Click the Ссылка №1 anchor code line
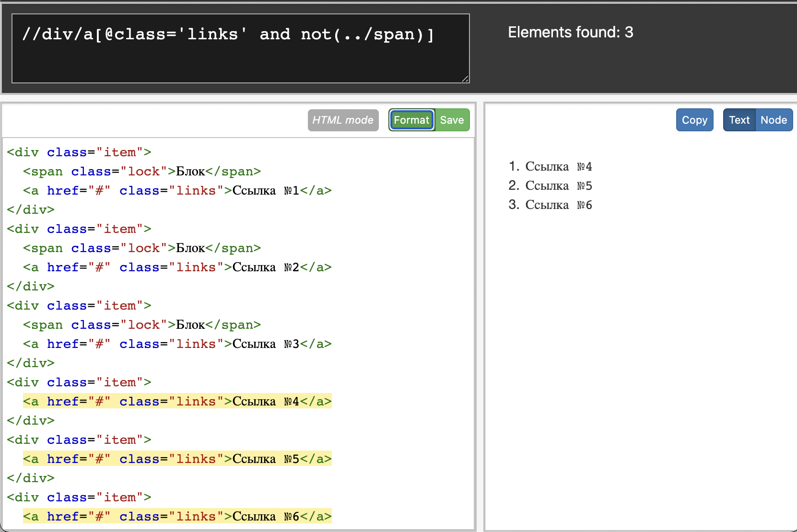 [x=177, y=190]
